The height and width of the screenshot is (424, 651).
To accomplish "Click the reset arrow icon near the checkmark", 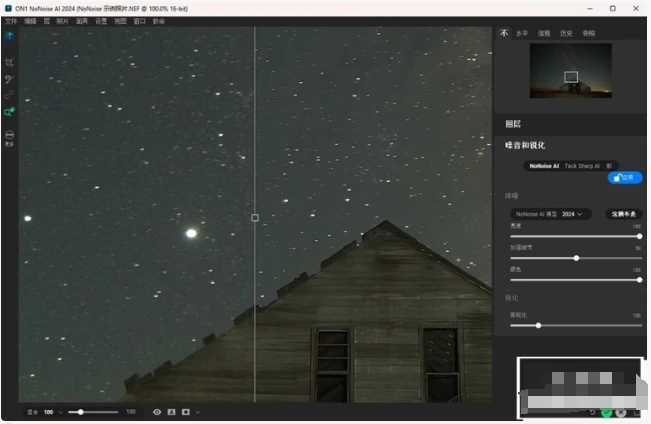I will tap(592, 412).
